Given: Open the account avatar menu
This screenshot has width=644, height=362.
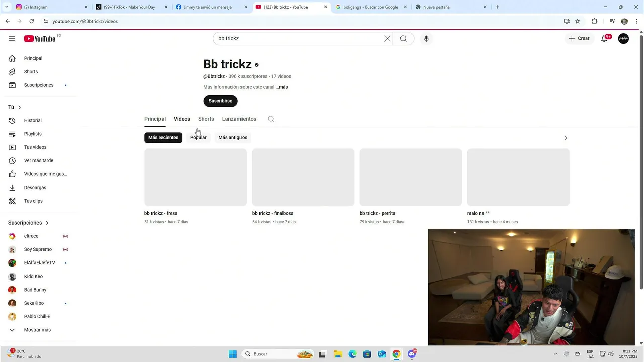Looking at the screenshot, I should [x=623, y=39].
